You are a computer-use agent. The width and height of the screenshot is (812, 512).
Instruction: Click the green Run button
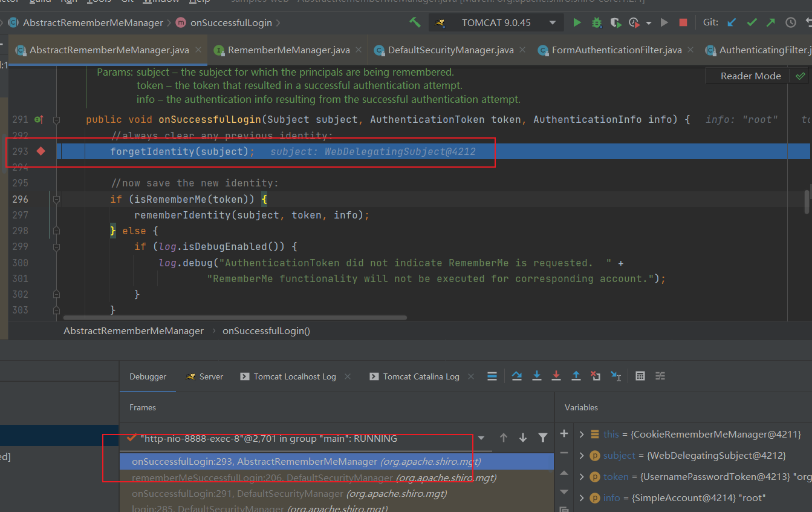click(x=577, y=23)
